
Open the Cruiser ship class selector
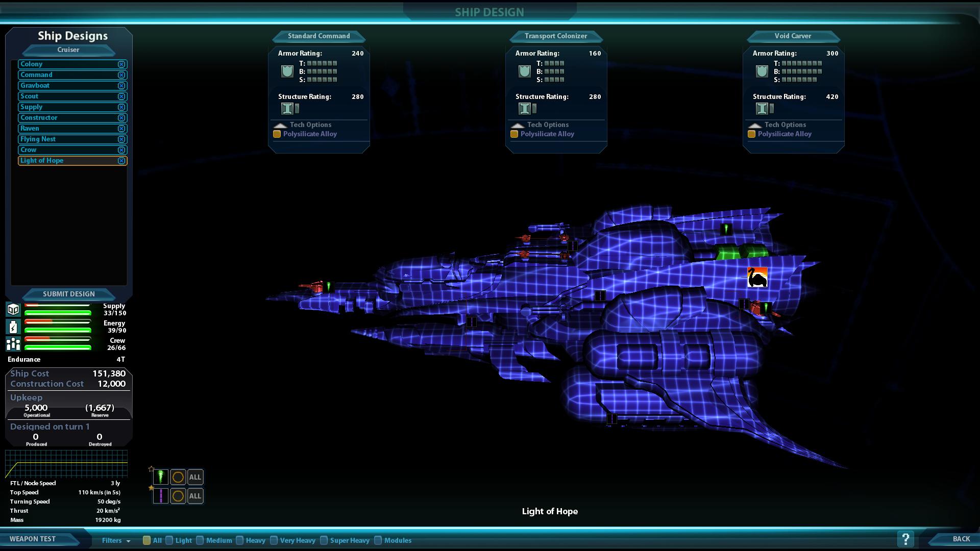click(68, 50)
